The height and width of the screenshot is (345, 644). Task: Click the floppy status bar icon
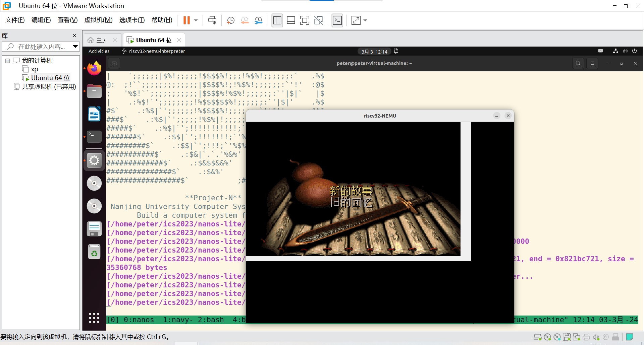coord(567,337)
